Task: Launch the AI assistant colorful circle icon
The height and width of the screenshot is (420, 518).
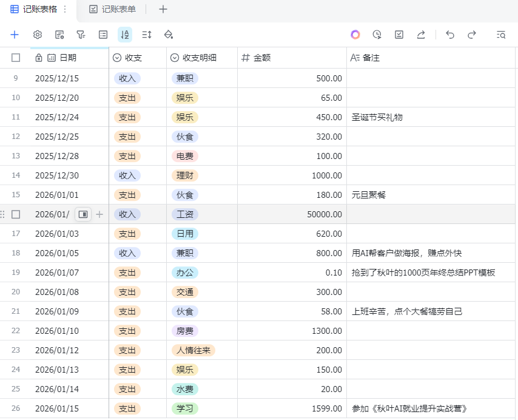Action: pyautogui.click(x=355, y=35)
